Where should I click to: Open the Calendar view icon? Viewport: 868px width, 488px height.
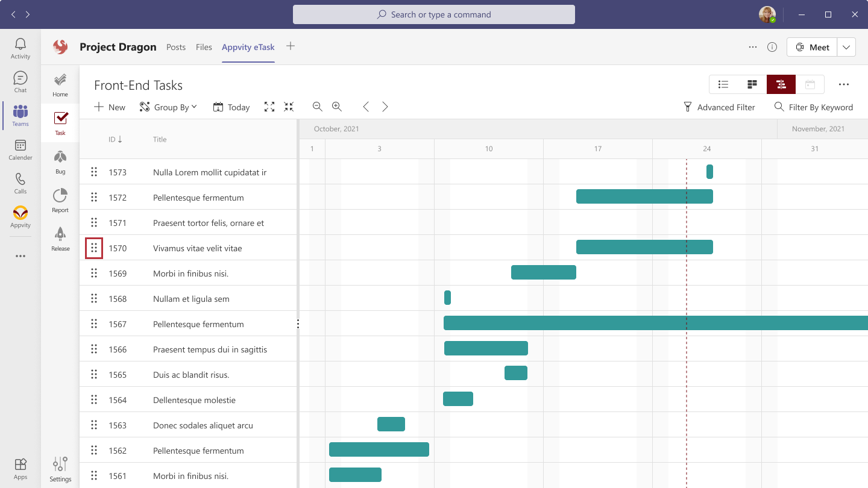pyautogui.click(x=810, y=84)
